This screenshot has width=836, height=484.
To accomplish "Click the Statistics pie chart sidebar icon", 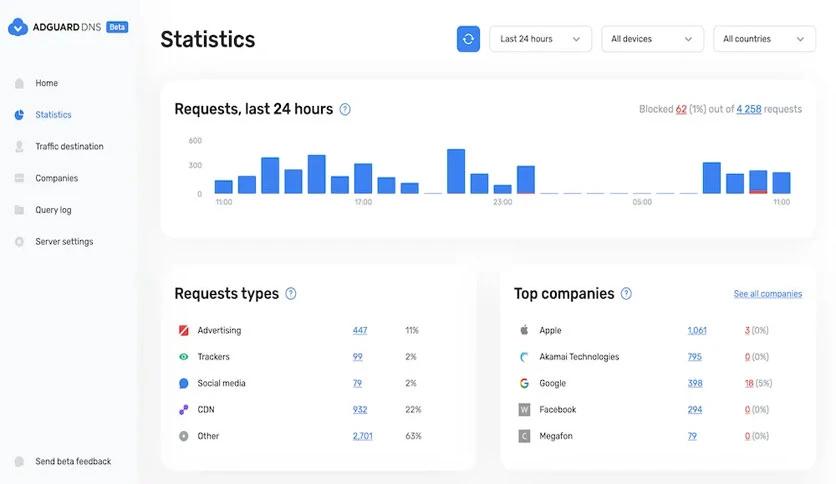I will coord(19,115).
